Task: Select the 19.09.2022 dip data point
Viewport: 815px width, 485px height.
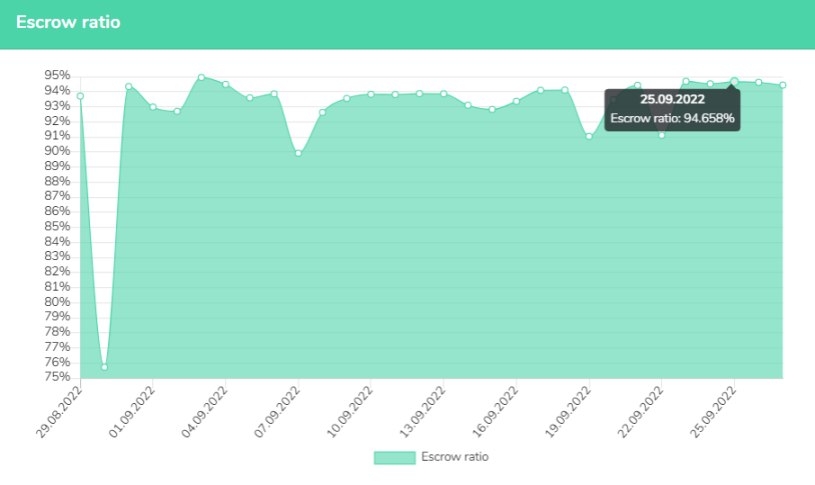Action: pos(589,136)
